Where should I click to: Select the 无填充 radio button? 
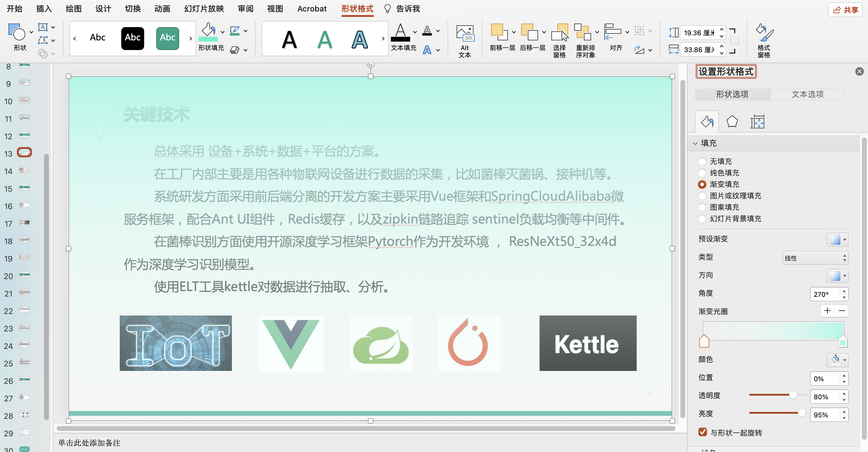coord(702,162)
